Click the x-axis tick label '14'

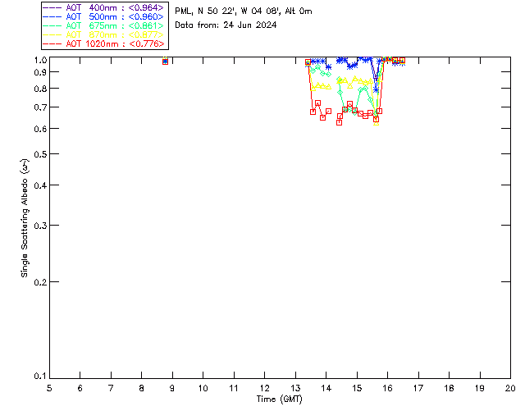pyautogui.click(x=326, y=388)
